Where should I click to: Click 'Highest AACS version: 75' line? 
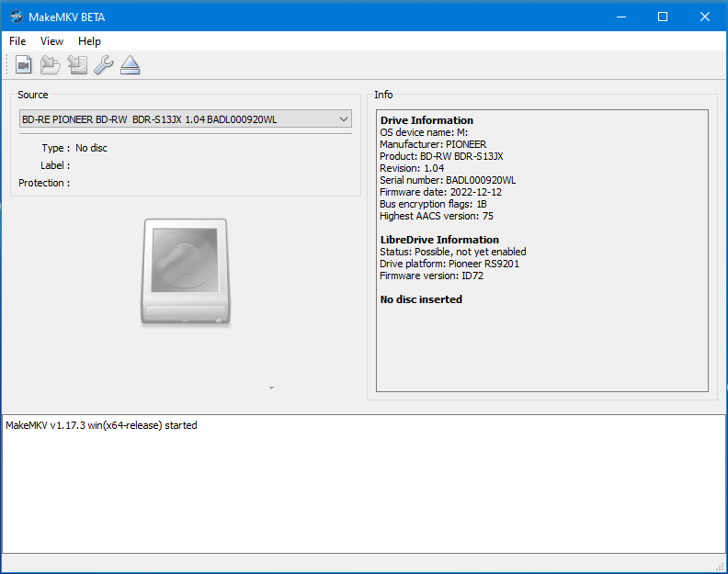pyautogui.click(x=437, y=216)
